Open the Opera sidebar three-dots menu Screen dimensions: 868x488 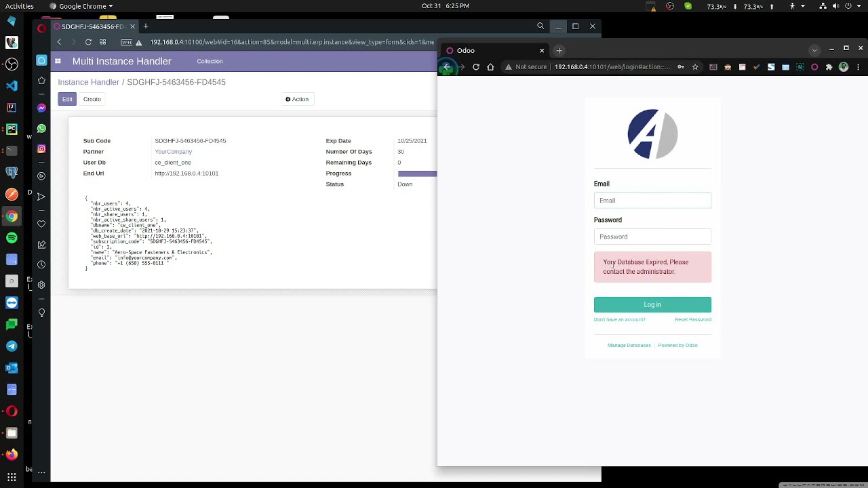pos(41,472)
